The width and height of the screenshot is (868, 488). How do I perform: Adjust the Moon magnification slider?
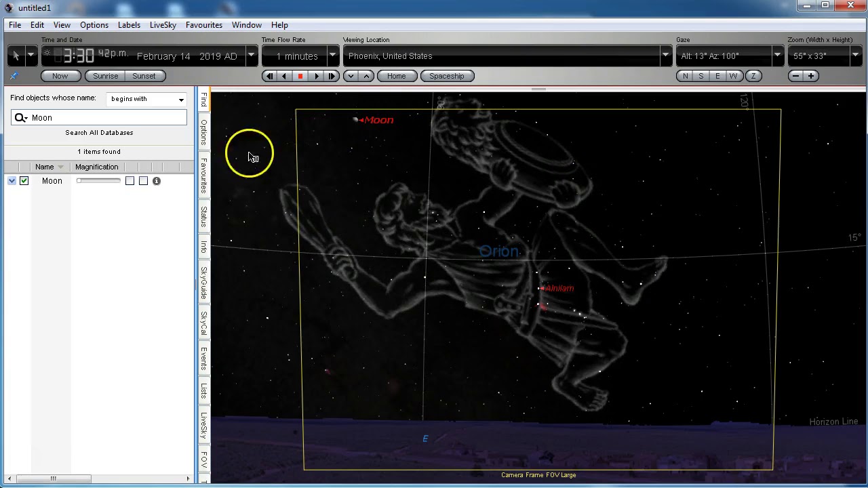coord(98,181)
